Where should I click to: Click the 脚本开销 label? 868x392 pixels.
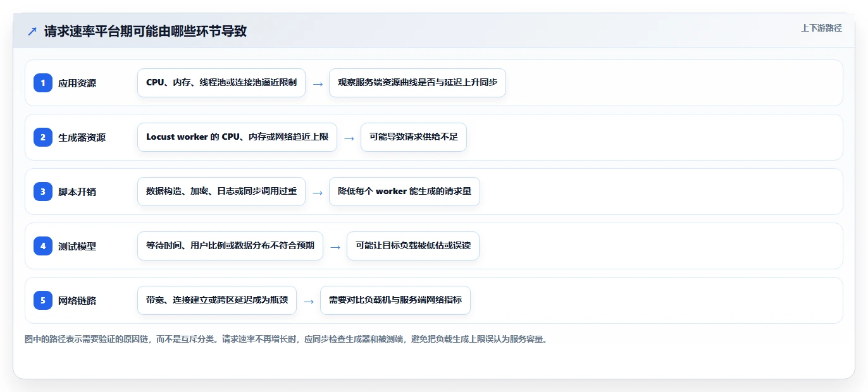tap(77, 192)
